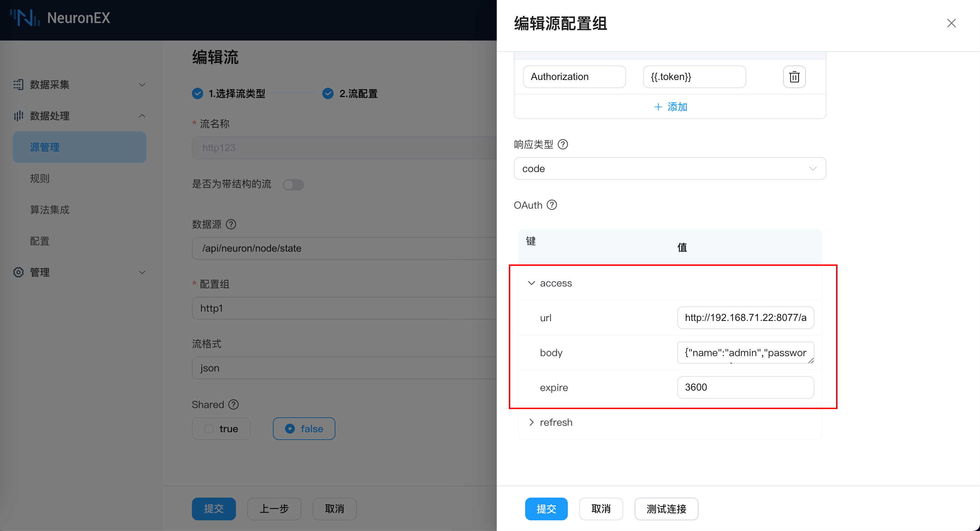Close the 编辑源配置组 drawer
This screenshot has height=531, width=980.
coord(951,23)
